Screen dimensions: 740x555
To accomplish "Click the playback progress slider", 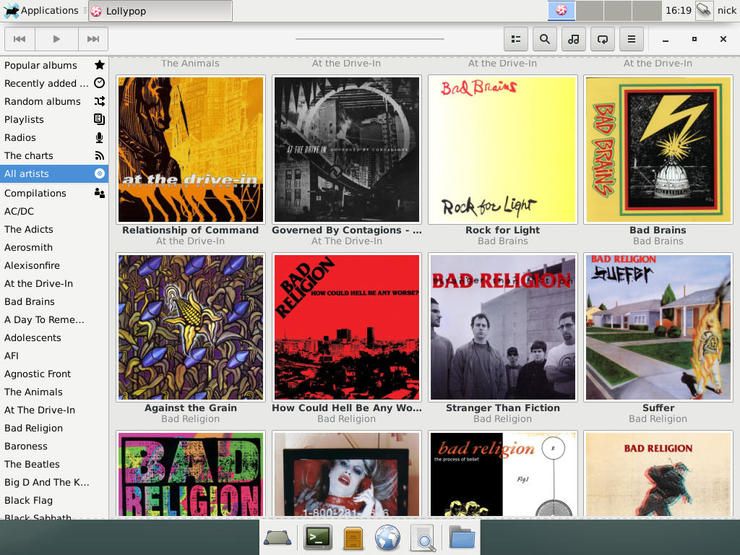I will coord(370,39).
